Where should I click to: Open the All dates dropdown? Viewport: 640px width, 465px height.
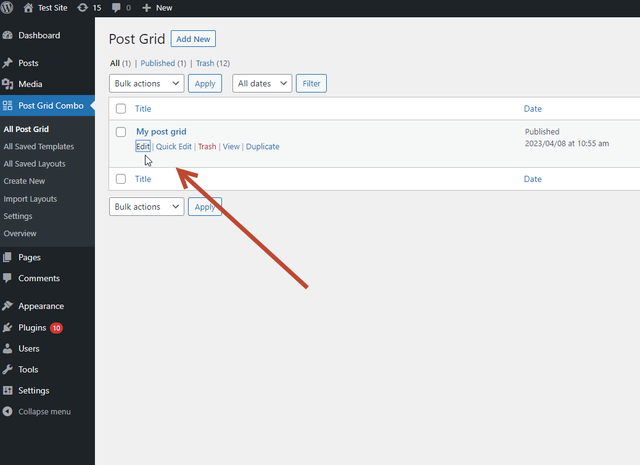pos(262,83)
